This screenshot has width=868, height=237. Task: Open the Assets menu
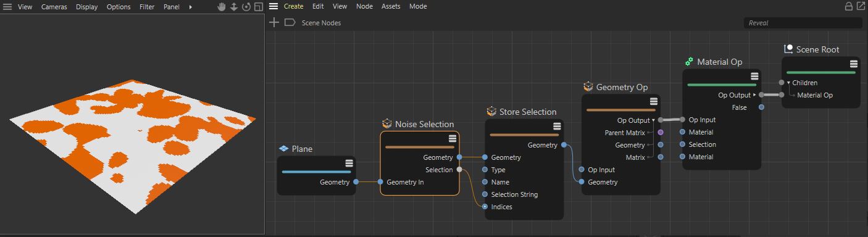pos(391,6)
